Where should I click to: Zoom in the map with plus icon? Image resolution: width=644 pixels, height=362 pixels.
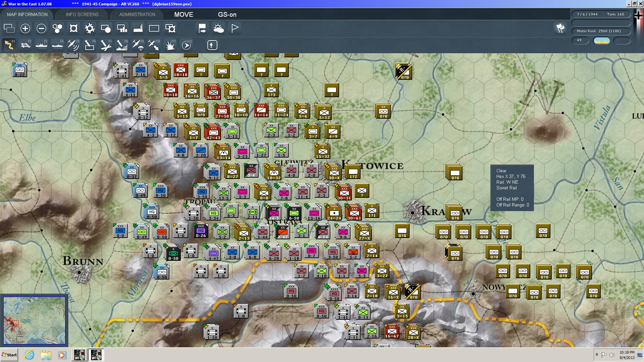pyautogui.click(x=25, y=28)
